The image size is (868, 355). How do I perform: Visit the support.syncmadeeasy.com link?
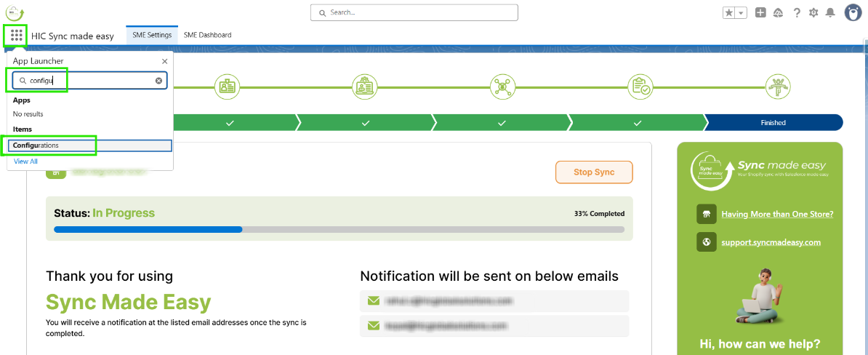click(x=771, y=242)
